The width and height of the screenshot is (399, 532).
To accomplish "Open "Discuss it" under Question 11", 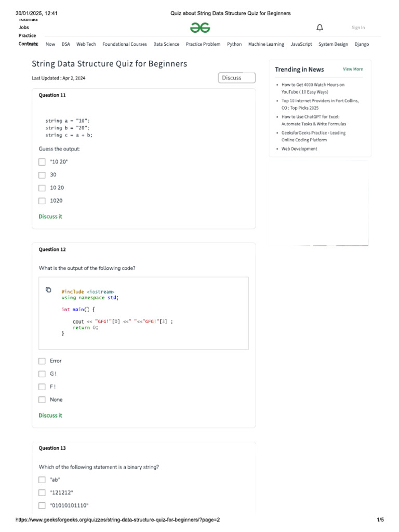I will click(x=50, y=217).
